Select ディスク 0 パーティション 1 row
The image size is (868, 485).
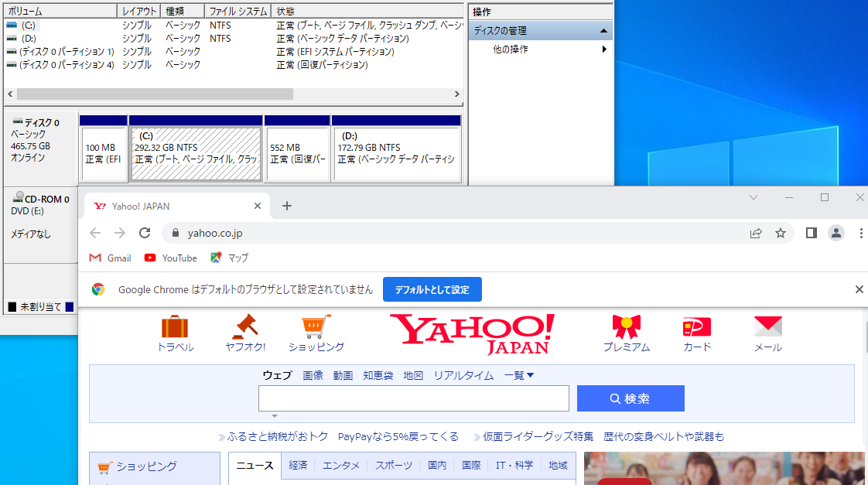click(234, 52)
